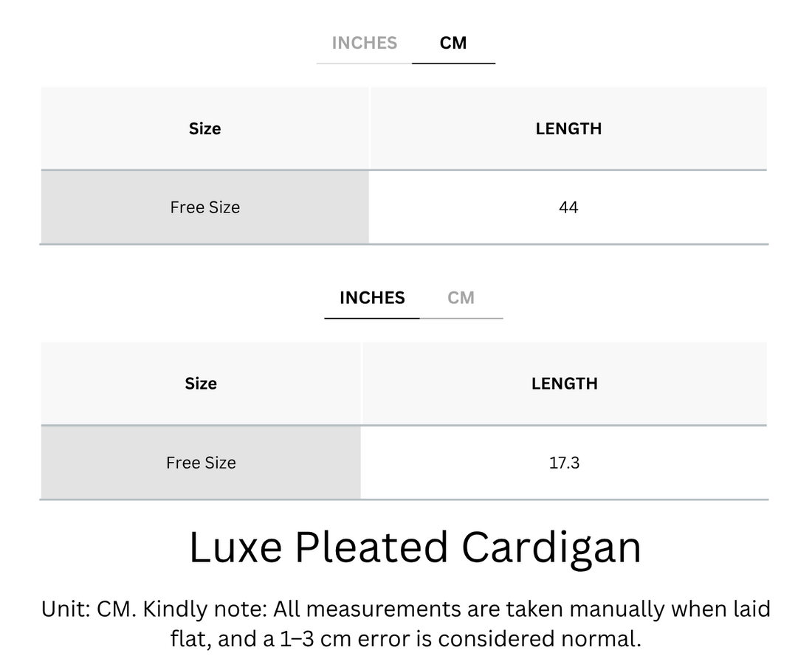Screen dimensions: 812x667
Task: Click 'Kindly note' text in description
Action: (204, 609)
